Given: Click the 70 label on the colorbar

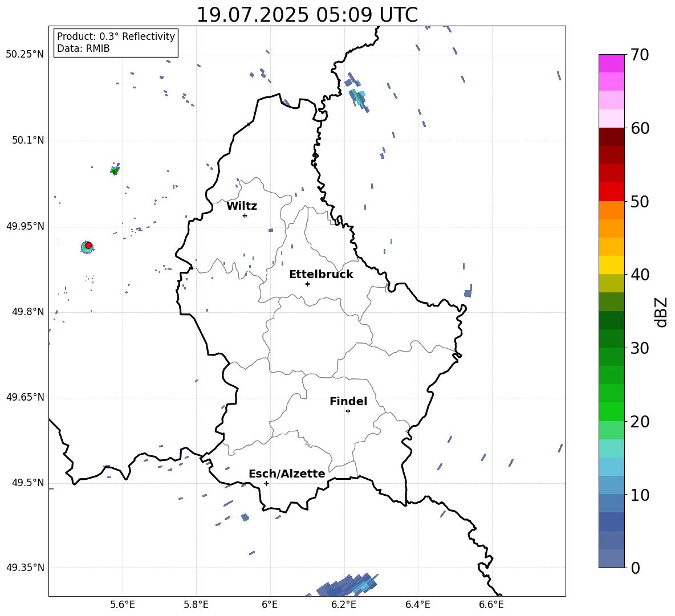Looking at the screenshot, I should pyautogui.click(x=640, y=55).
